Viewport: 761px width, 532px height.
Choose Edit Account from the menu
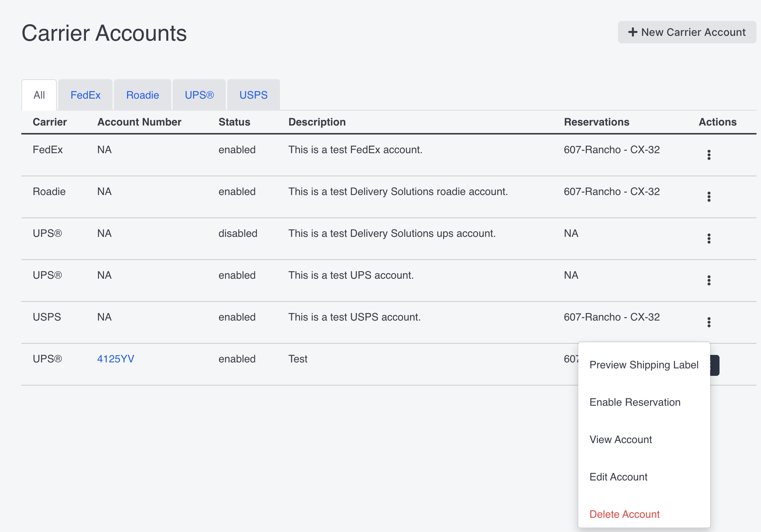[x=619, y=477]
